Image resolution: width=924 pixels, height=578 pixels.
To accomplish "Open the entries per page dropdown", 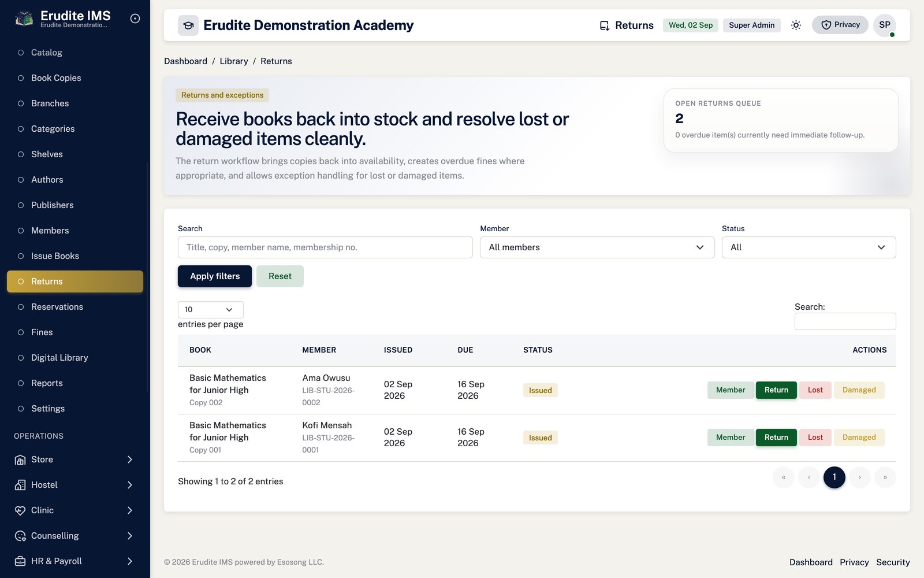I will click(210, 310).
